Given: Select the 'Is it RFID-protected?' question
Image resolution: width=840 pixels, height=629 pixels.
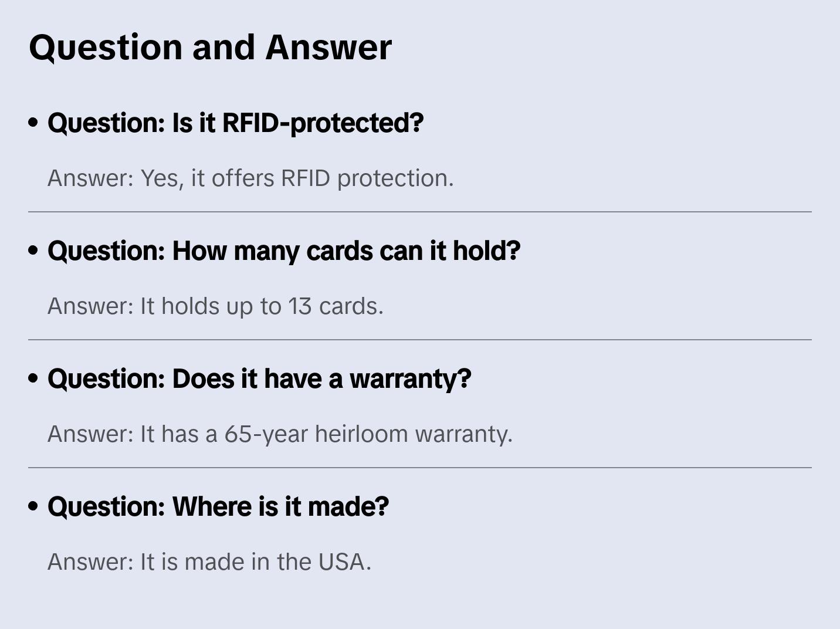Looking at the screenshot, I should (235, 123).
